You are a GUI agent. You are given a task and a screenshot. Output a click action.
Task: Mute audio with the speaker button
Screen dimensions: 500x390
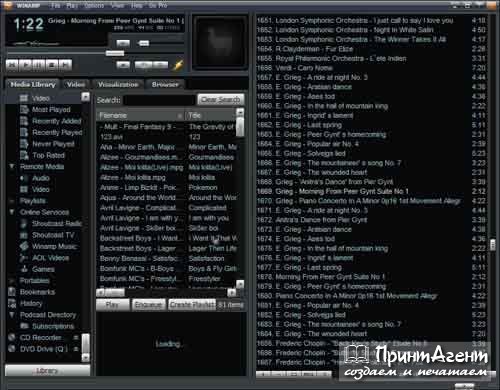tap(123, 43)
